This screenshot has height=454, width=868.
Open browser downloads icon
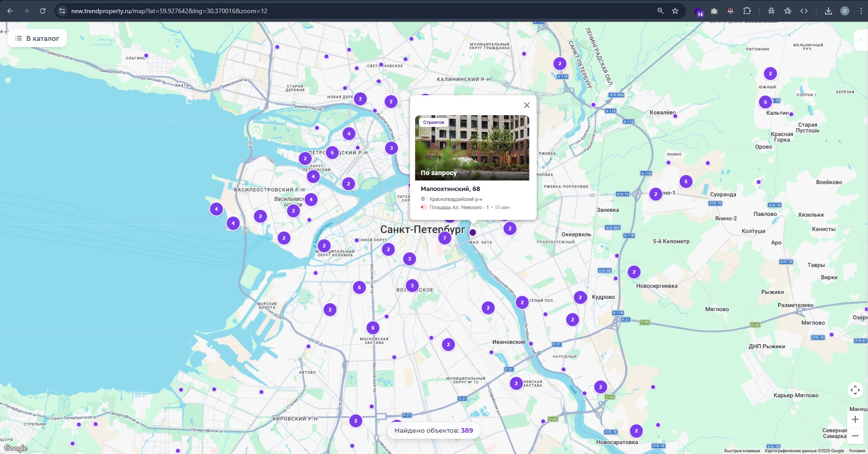pyautogui.click(x=828, y=11)
